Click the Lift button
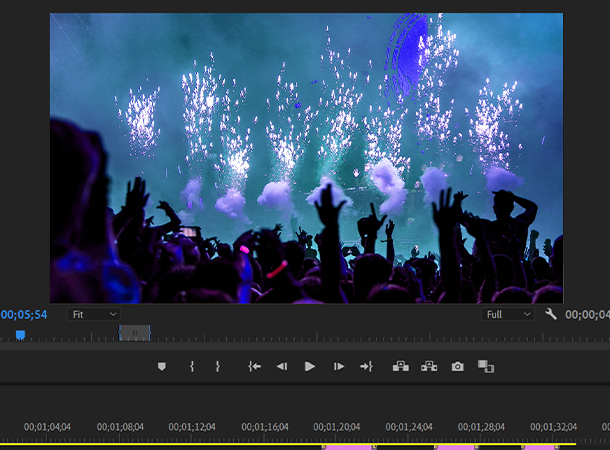Image resolution: width=610 pixels, height=450 pixels. (x=401, y=367)
